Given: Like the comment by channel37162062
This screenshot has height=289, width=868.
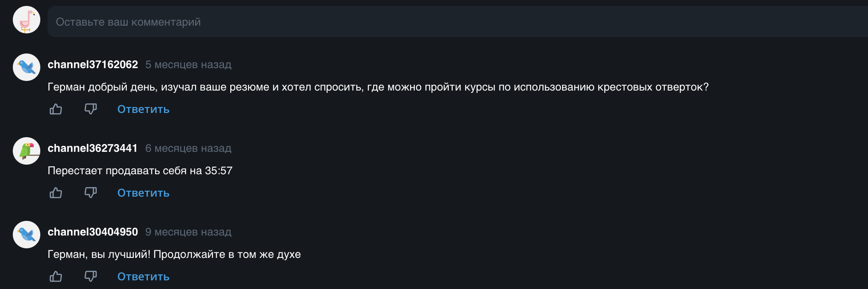Looking at the screenshot, I should [x=56, y=109].
